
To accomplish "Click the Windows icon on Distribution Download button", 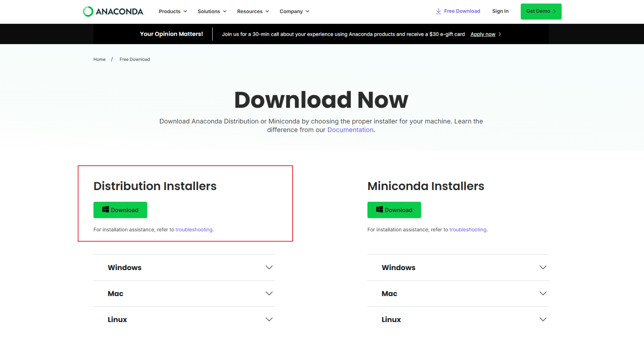I will coord(105,210).
